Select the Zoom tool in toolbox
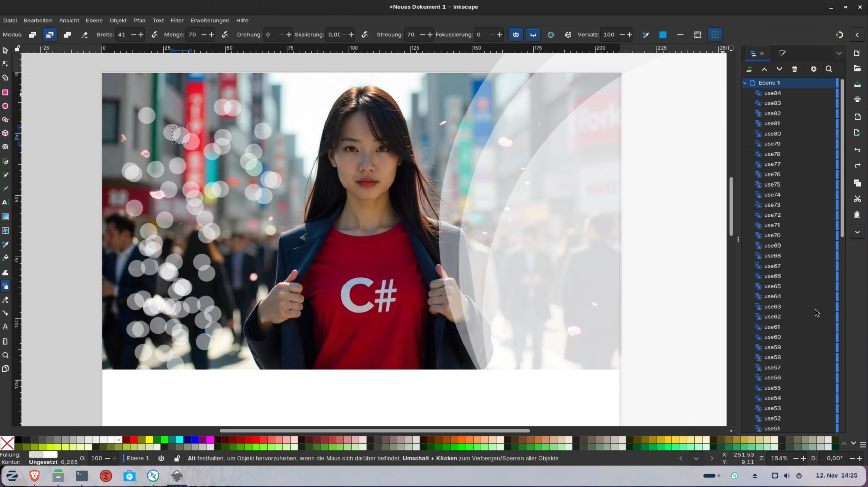 [5, 355]
